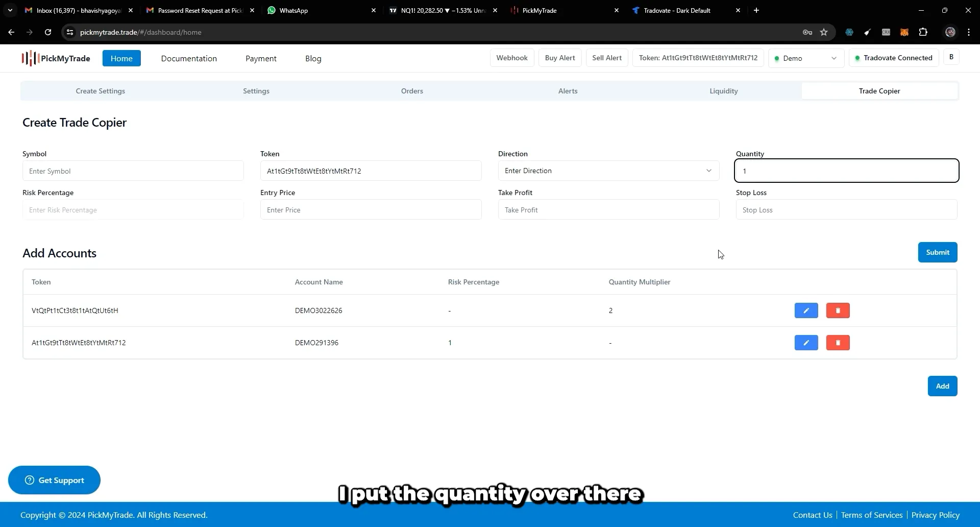Switch to the Orders tab
The height and width of the screenshot is (527, 980).
(412, 91)
